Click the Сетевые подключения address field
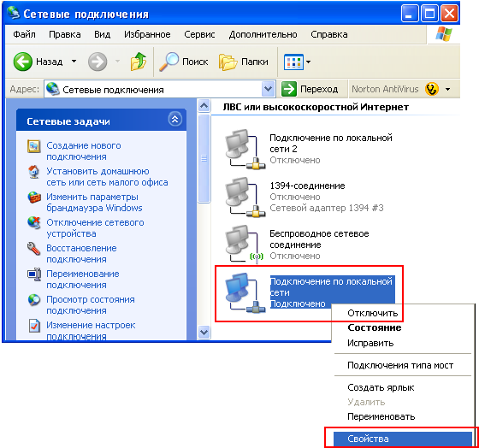479x448 pixels. click(x=154, y=89)
